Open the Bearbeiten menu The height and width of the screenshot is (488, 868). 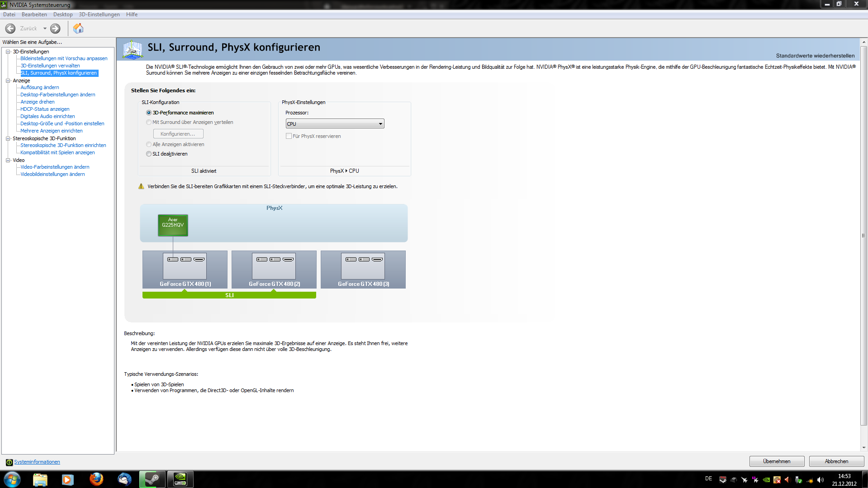tap(34, 14)
